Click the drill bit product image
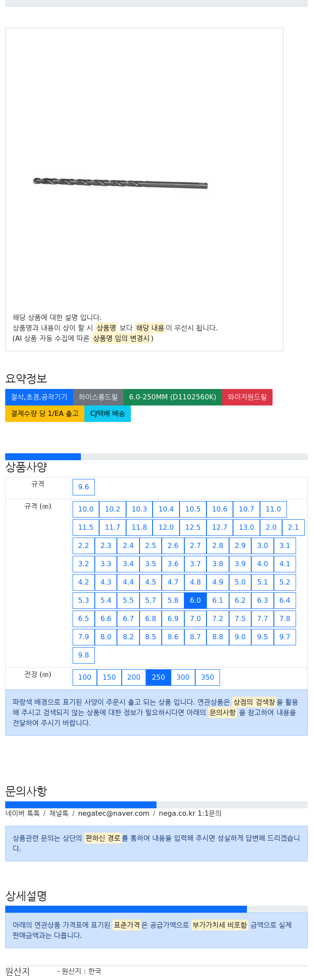This screenshot has height=980, width=313. pyautogui.click(x=120, y=183)
